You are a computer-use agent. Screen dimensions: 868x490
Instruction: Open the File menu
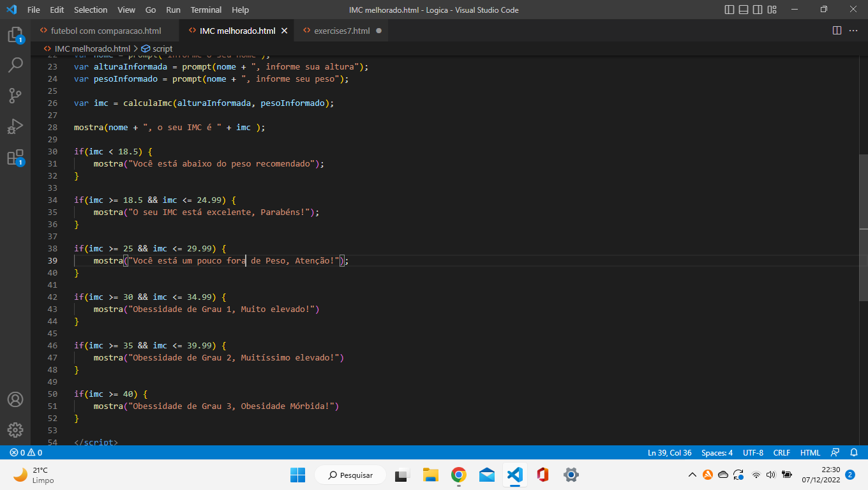34,10
